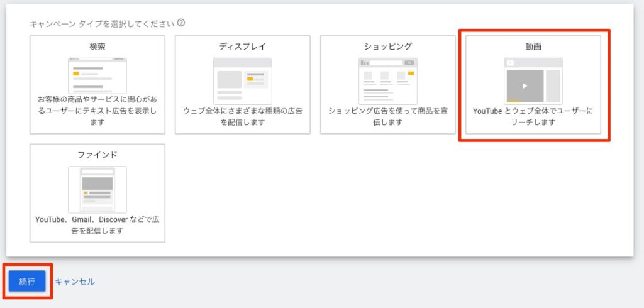
Task: Select the 検索 campaign type title
Action: (x=97, y=47)
